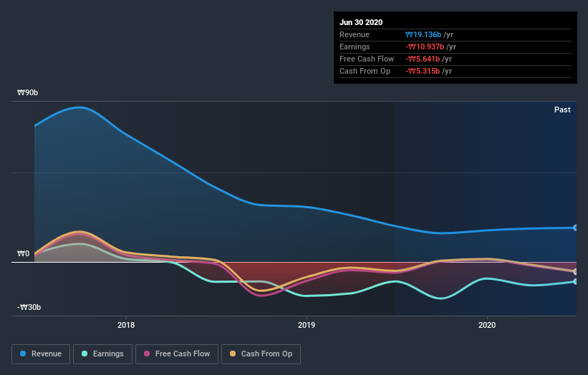
Task: Toggle the Revenue legend button
Action: pos(41,354)
